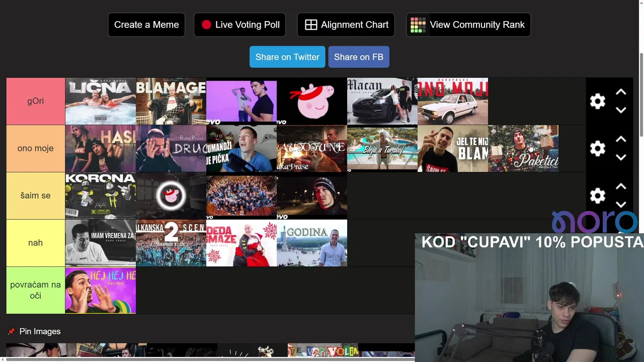Move the ono moje row down

coord(621,157)
